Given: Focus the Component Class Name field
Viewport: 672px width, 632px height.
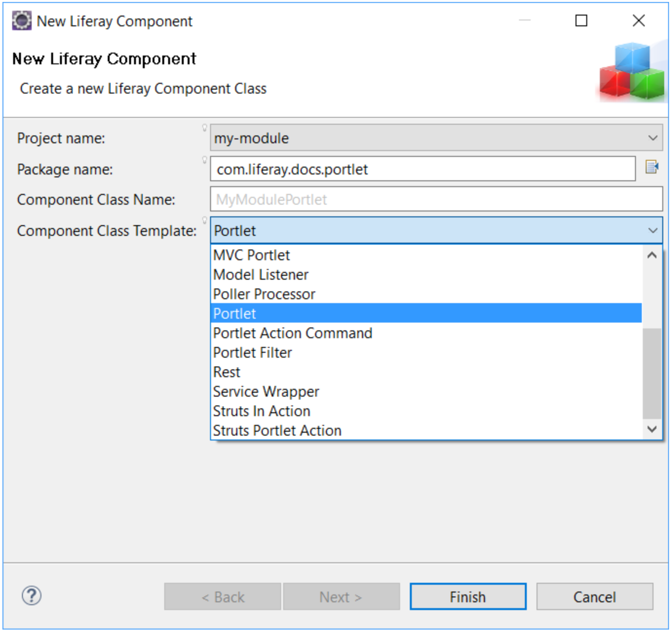Looking at the screenshot, I should (436, 199).
